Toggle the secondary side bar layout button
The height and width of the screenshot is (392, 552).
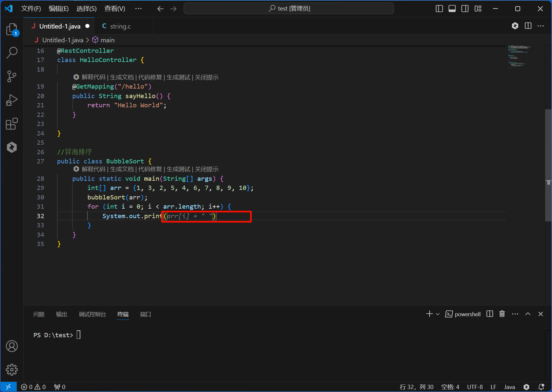(465, 9)
